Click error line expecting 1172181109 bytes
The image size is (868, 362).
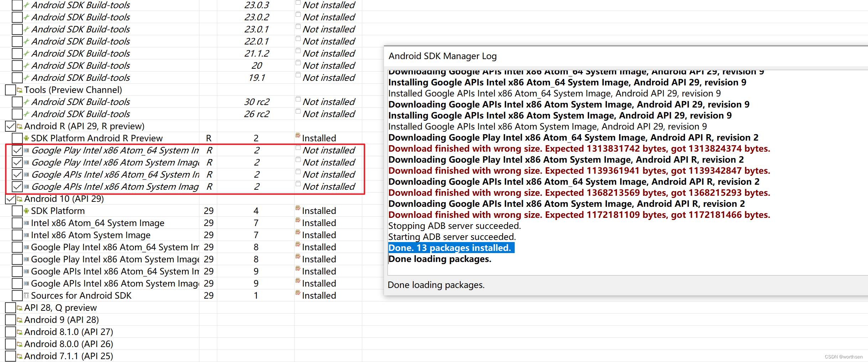click(579, 215)
